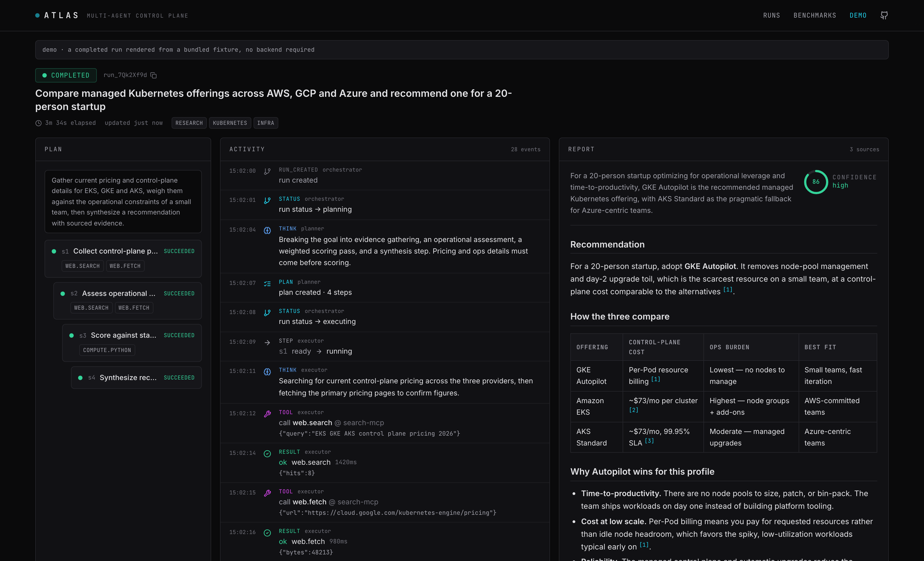
Task: Click the web.fetch URL JSON line
Action: click(387, 513)
